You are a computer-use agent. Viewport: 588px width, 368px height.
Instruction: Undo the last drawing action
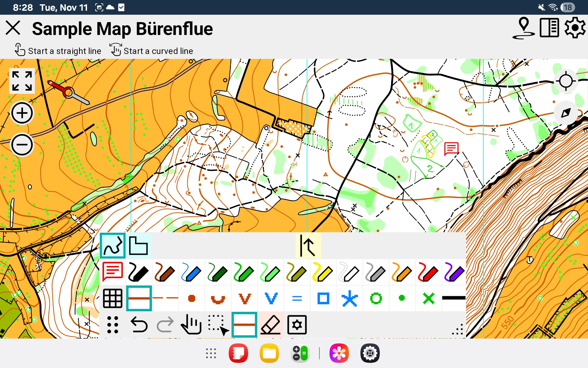coord(139,324)
